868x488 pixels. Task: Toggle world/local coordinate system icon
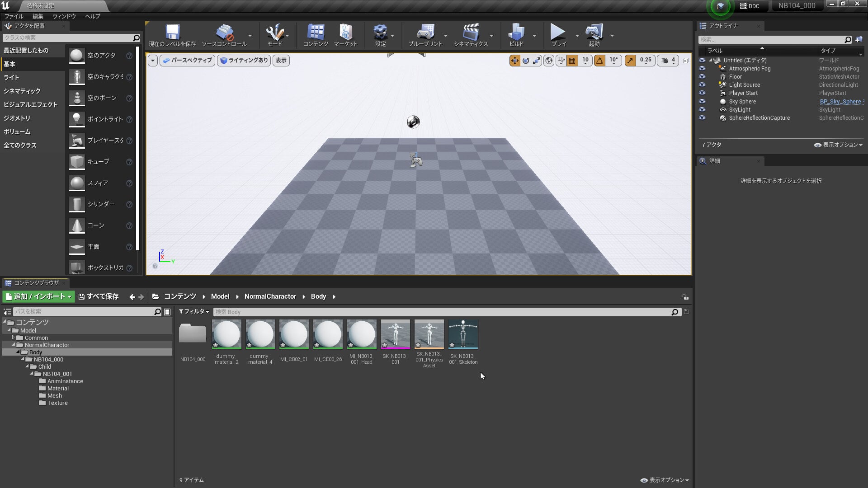pyautogui.click(x=549, y=61)
